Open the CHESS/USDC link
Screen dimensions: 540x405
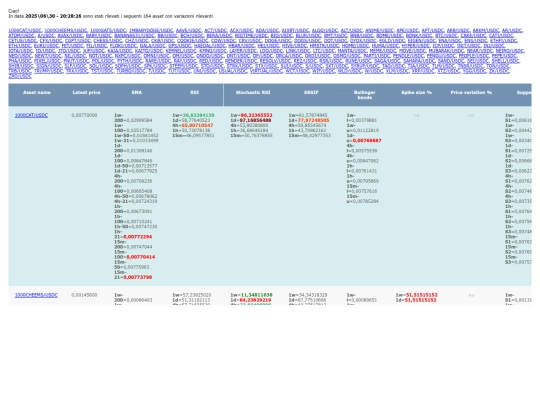pos(108,41)
